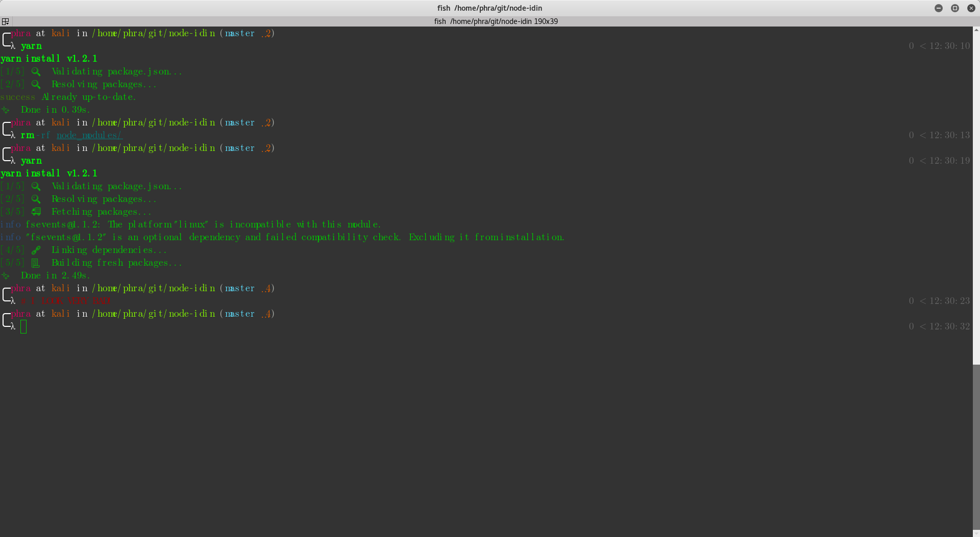
Task: Click the sparkle icon beside Done in 0.39s
Action: [x=6, y=110]
